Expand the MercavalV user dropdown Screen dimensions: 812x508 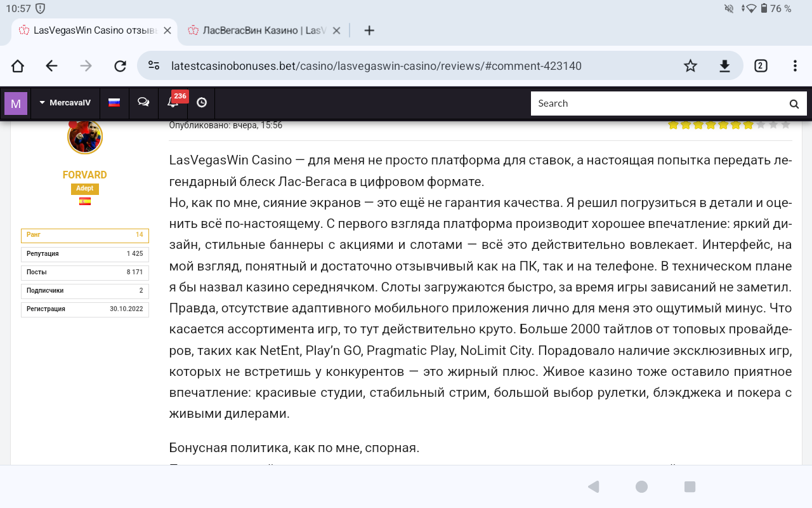coord(65,103)
